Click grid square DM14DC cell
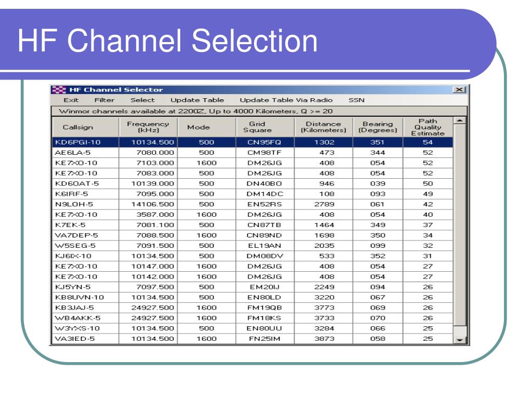 [265, 194]
